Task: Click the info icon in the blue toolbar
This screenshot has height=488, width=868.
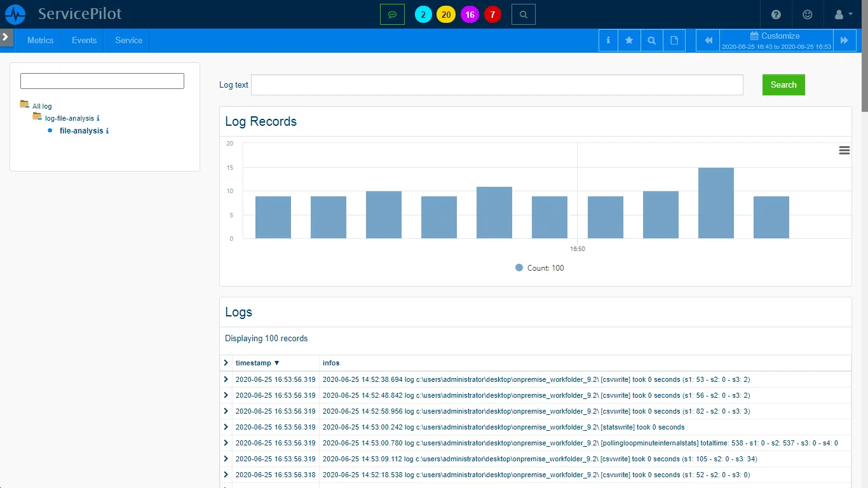Action: coord(607,40)
